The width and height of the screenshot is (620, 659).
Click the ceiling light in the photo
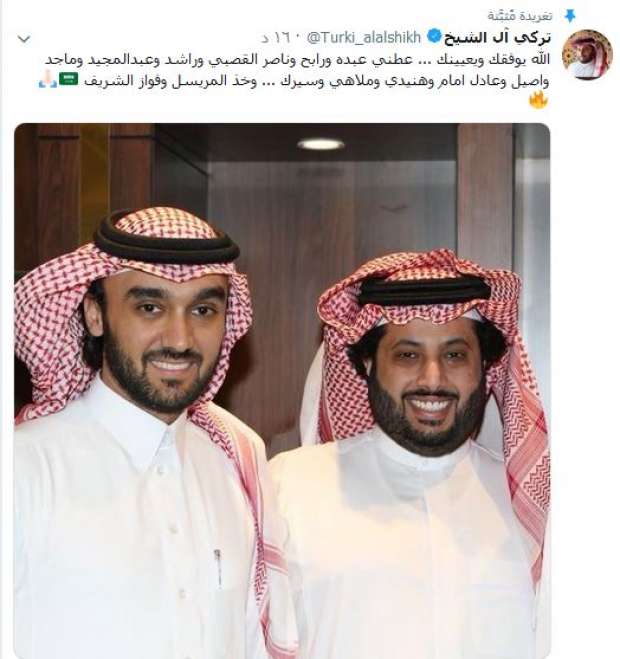pyautogui.click(x=321, y=144)
